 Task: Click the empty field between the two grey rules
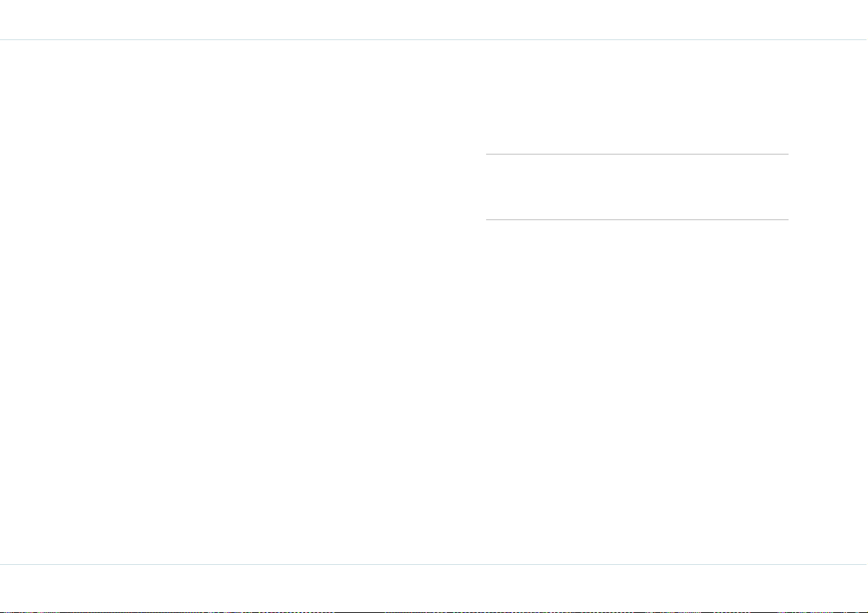637,187
